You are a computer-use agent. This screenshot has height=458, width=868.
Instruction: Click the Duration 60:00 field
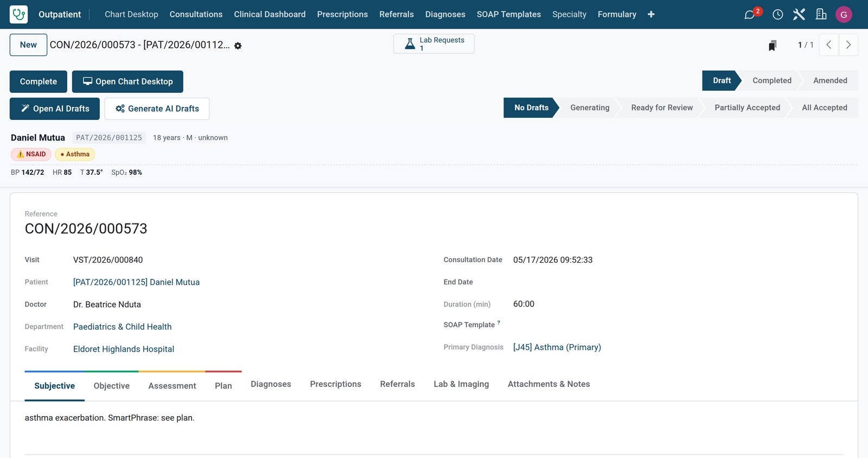524,304
